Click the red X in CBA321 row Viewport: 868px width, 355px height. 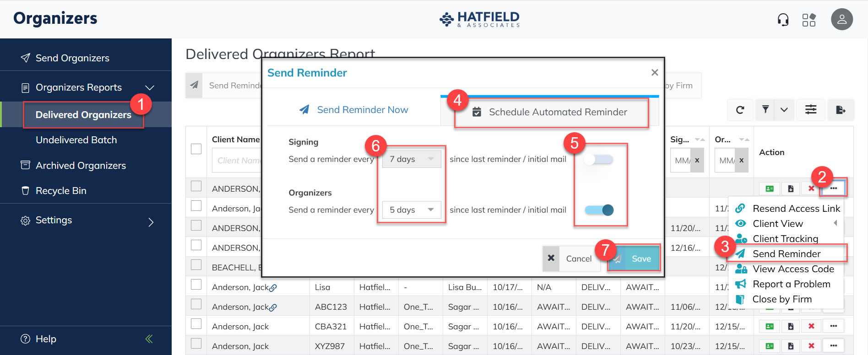(x=811, y=326)
